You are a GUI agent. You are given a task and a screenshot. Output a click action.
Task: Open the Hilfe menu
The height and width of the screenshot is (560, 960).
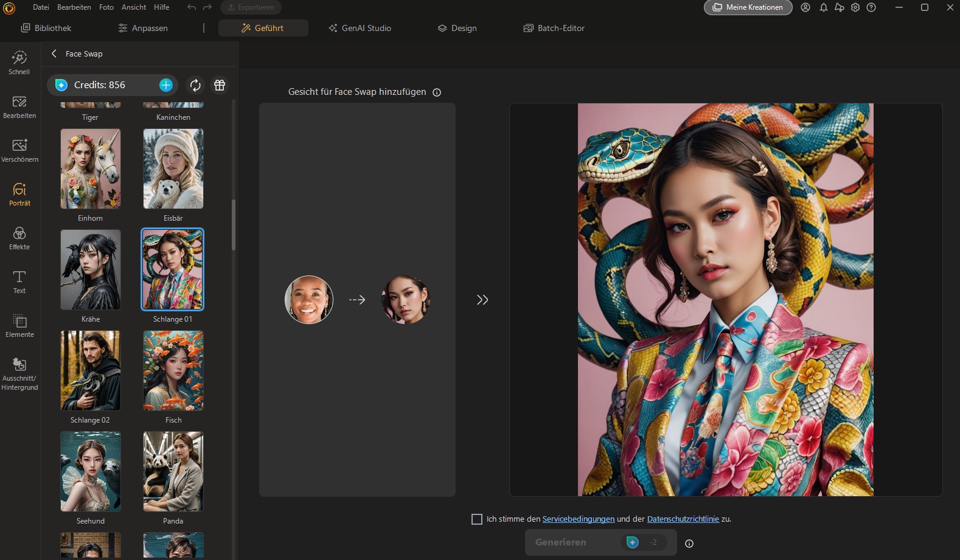pyautogui.click(x=162, y=7)
